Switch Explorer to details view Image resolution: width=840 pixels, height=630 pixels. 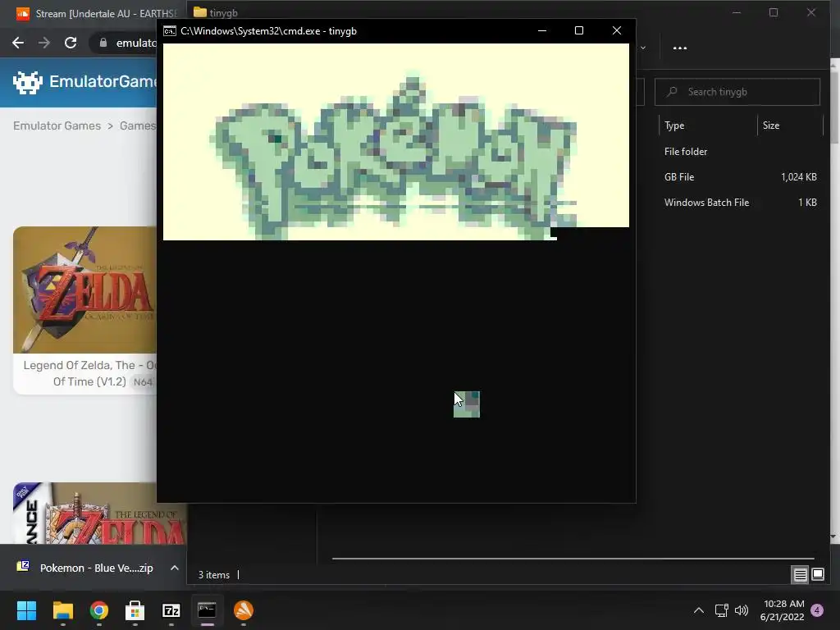point(800,575)
